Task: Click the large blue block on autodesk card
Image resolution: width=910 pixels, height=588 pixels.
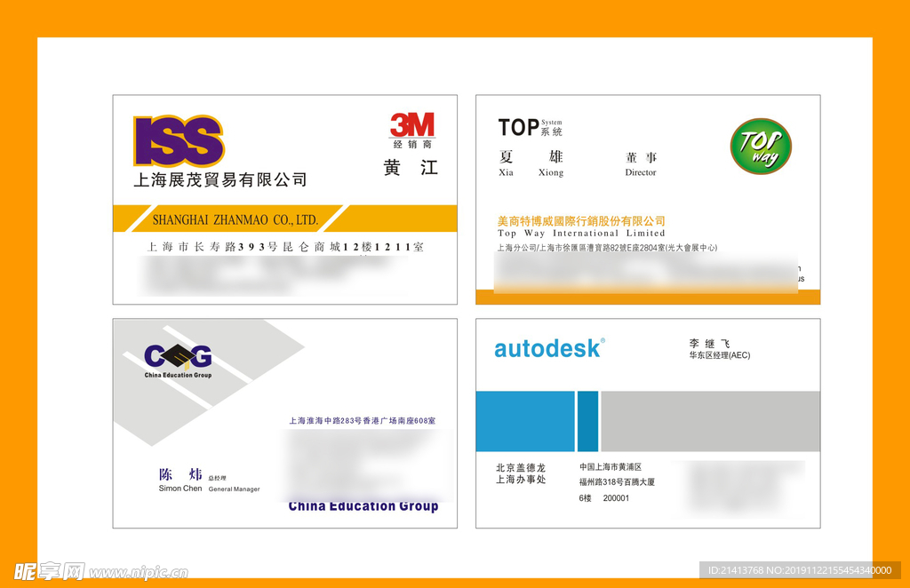Action: pyautogui.click(x=525, y=421)
